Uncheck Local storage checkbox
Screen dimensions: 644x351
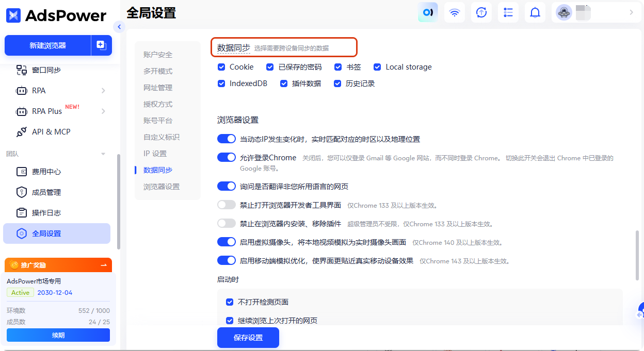point(377,67)
